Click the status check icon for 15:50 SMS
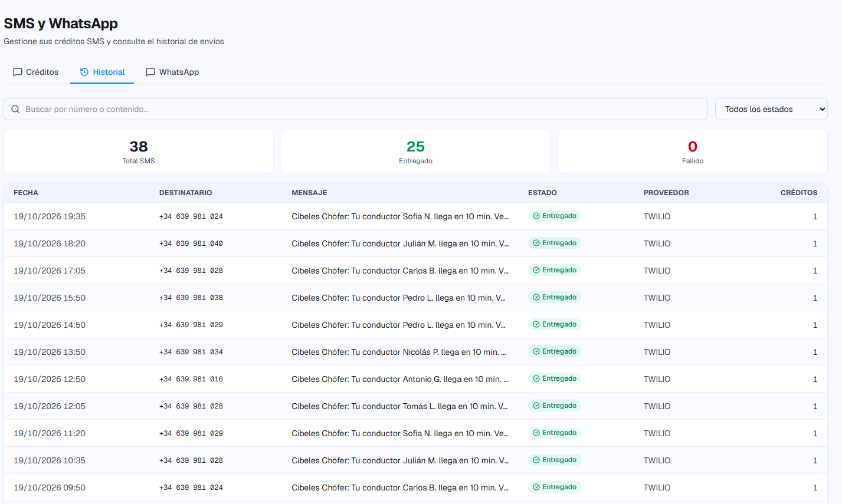This screenshot has width=842, height=504. 536,297
